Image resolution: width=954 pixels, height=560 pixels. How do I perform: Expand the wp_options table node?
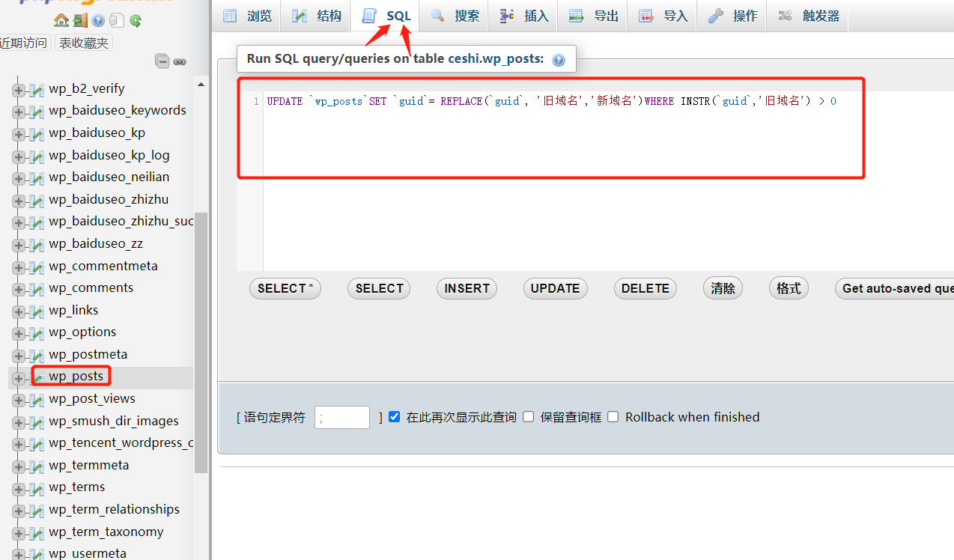point(19,333)
